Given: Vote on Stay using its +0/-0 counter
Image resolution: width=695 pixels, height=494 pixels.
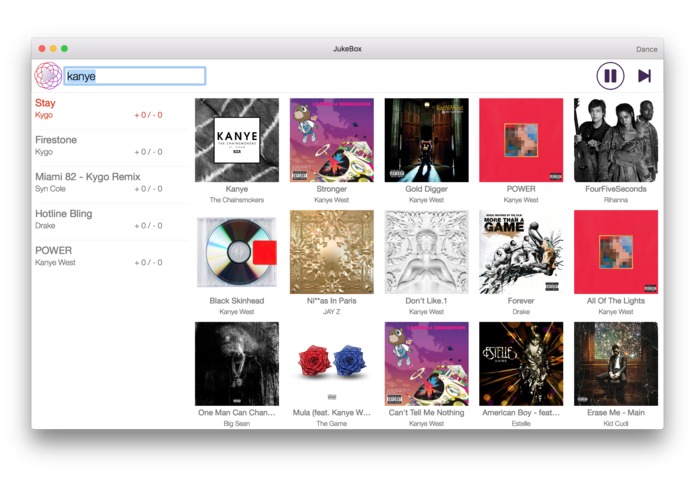Looking at the screenshot, I should pyautogui.click(x=148, y=115).
